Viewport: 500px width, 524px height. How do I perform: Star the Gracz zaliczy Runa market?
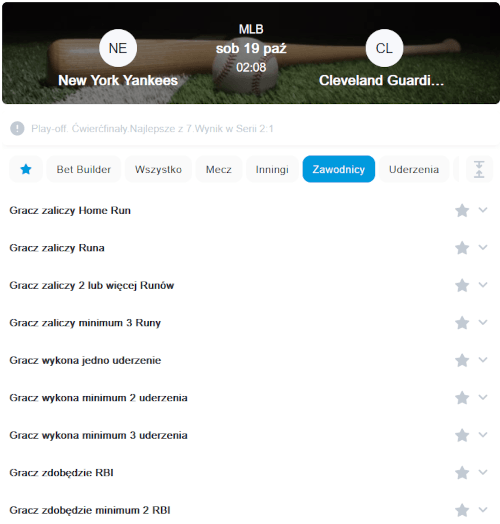[x=462, y=248]
